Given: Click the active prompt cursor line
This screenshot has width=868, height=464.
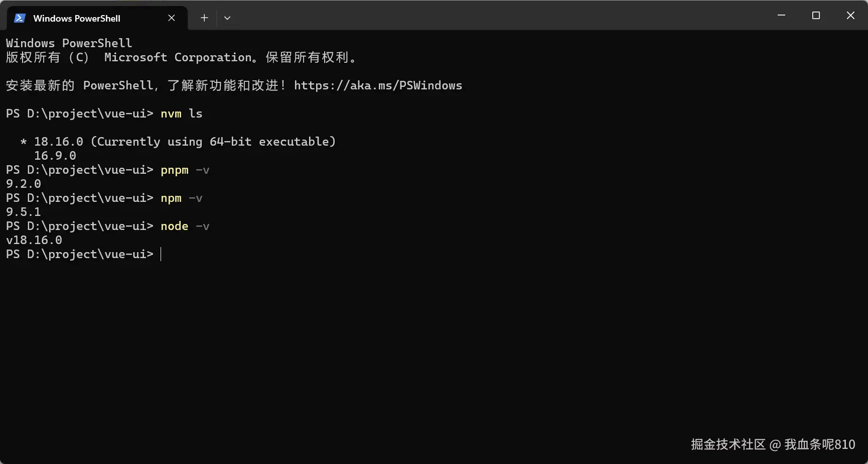Looking at the screenshot, I should coord(161,255).
